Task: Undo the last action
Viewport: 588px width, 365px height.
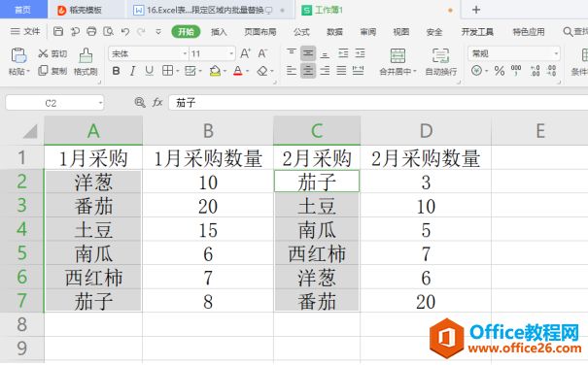Action: (x=125, y=32)
